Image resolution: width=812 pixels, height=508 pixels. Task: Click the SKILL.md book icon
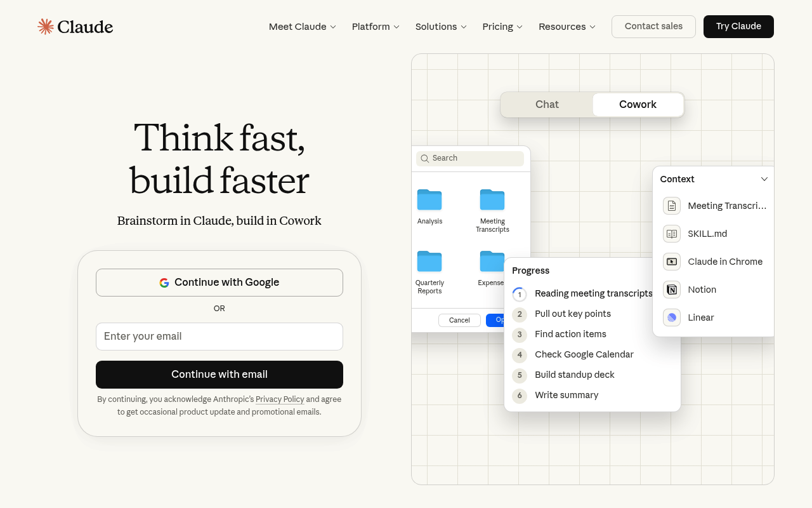pos(672,234)
